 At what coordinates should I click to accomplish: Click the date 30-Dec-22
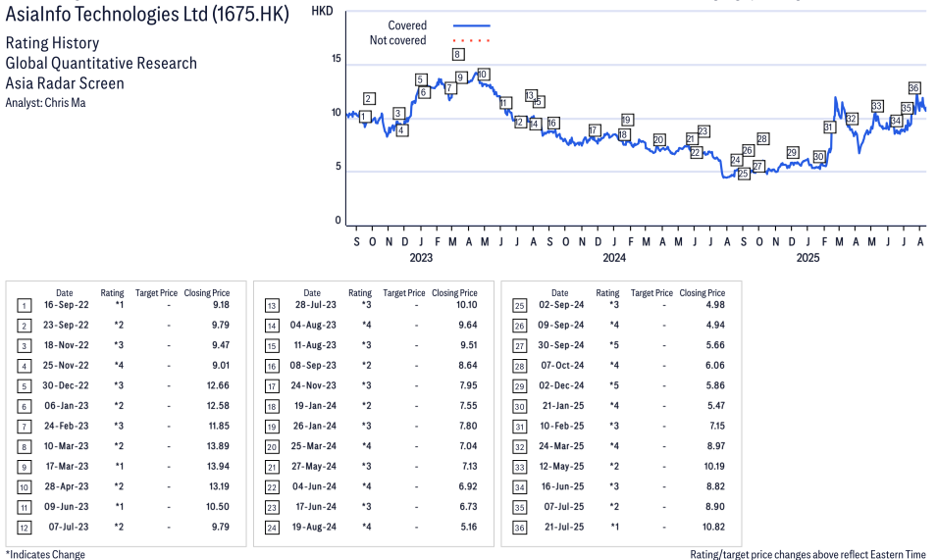(66, 385)
